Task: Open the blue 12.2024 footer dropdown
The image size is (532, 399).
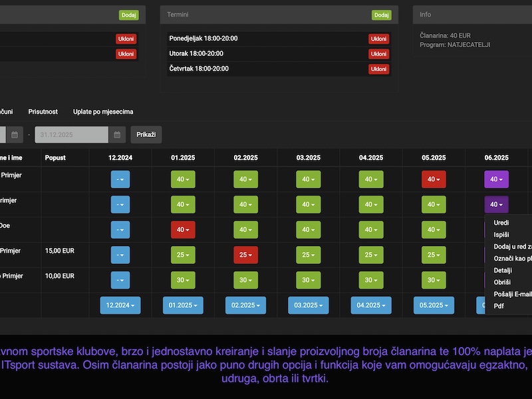Action: pos(120,306)
